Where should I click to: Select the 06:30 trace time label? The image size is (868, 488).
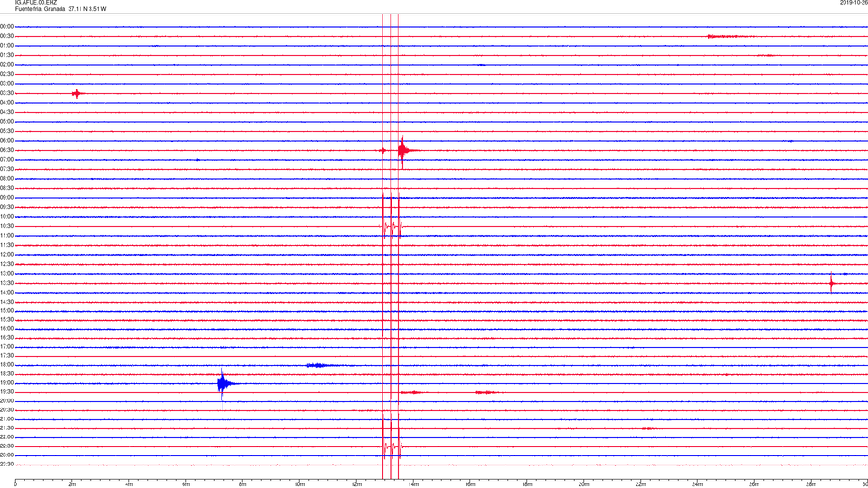click(6, 150)
